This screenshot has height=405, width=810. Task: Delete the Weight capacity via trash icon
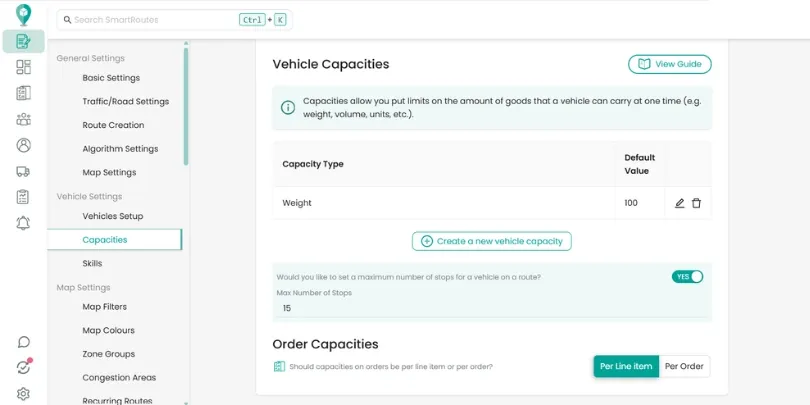click(696, 203)
